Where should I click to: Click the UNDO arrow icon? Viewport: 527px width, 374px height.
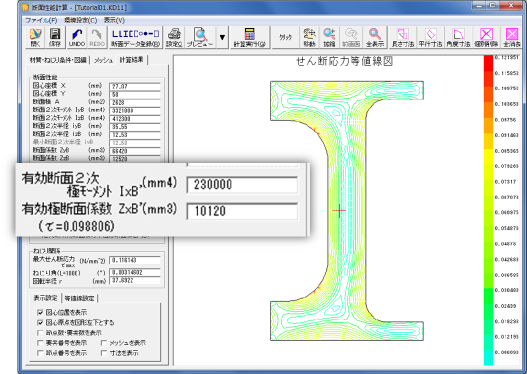click(x=77, y=37)
